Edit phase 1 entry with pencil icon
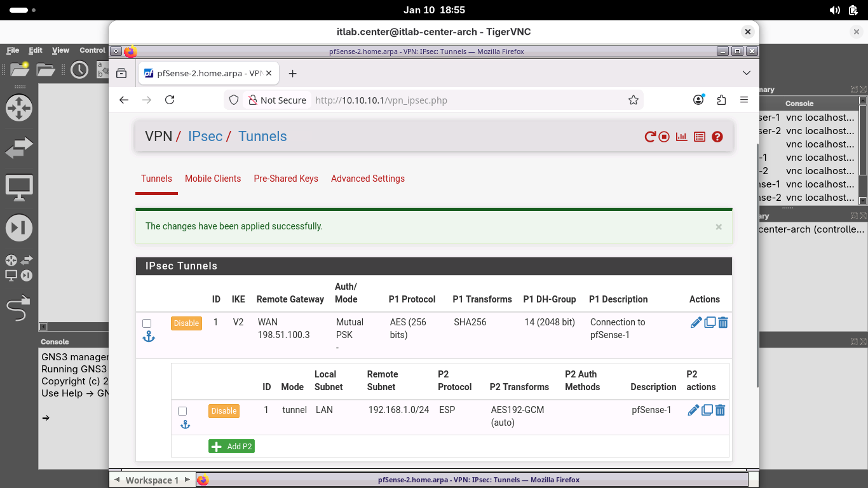This screenshot has width=868, height=488. point(696,323)
